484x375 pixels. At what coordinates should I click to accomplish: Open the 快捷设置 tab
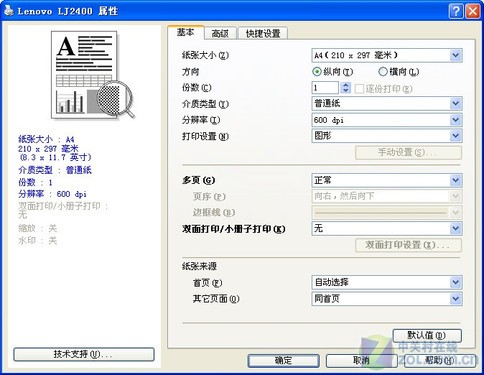pos(263,33)
